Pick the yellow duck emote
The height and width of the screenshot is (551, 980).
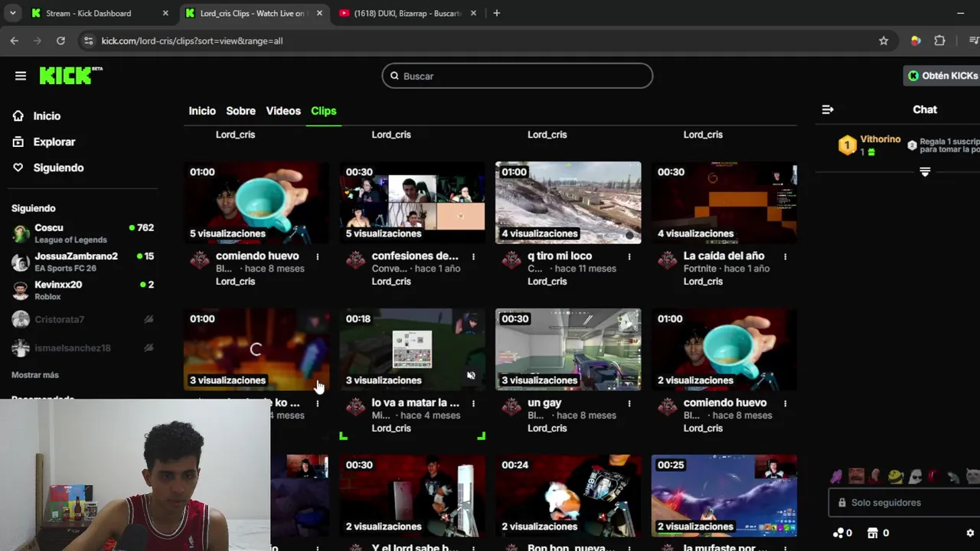tap(895, 477)
